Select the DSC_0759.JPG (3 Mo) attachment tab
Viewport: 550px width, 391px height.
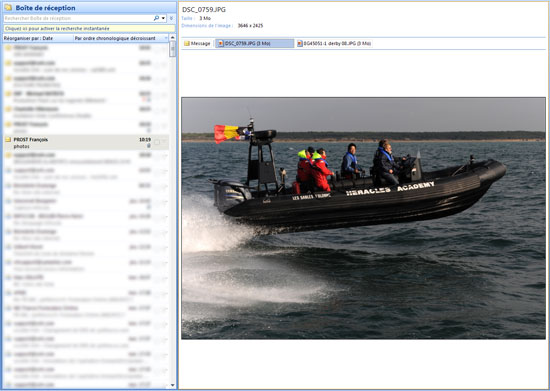(x=254, y=43)
